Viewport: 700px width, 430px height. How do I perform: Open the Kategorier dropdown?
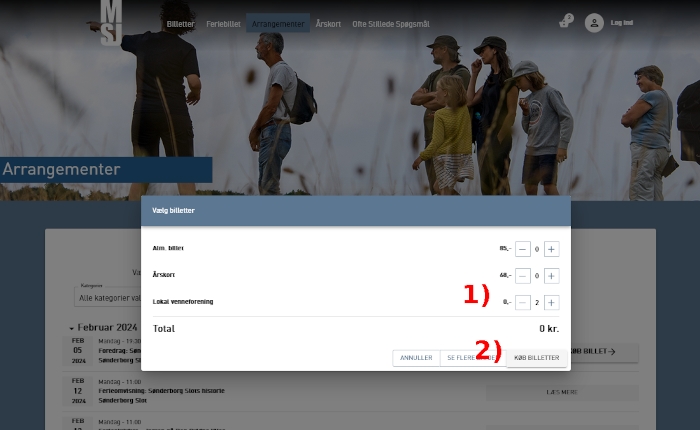pos(108,297)
